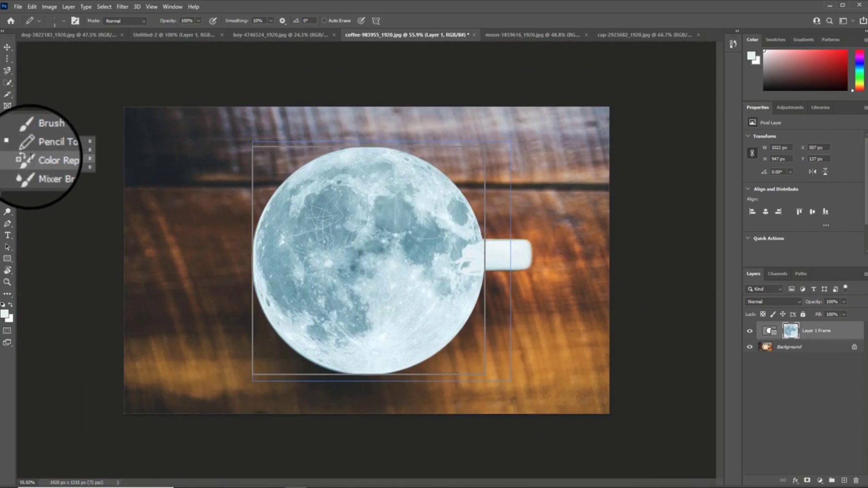
Task: Hide the Background layer
Action: [750, 347]
